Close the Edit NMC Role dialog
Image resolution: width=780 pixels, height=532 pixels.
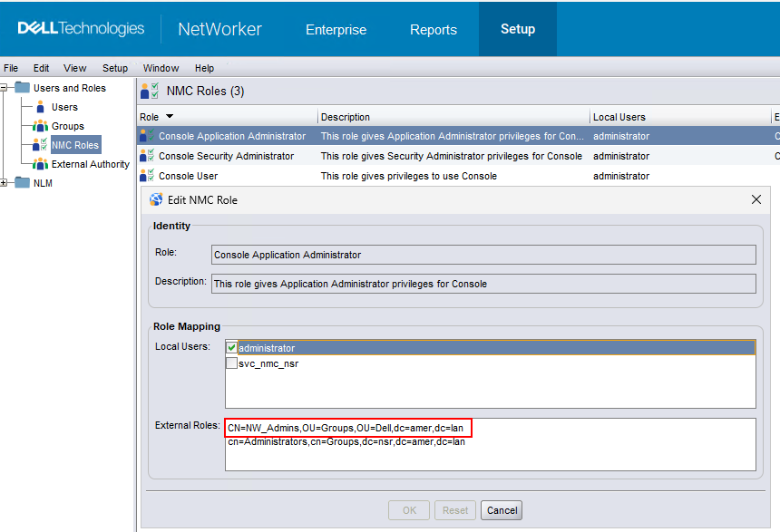click(x=756, y=199)
